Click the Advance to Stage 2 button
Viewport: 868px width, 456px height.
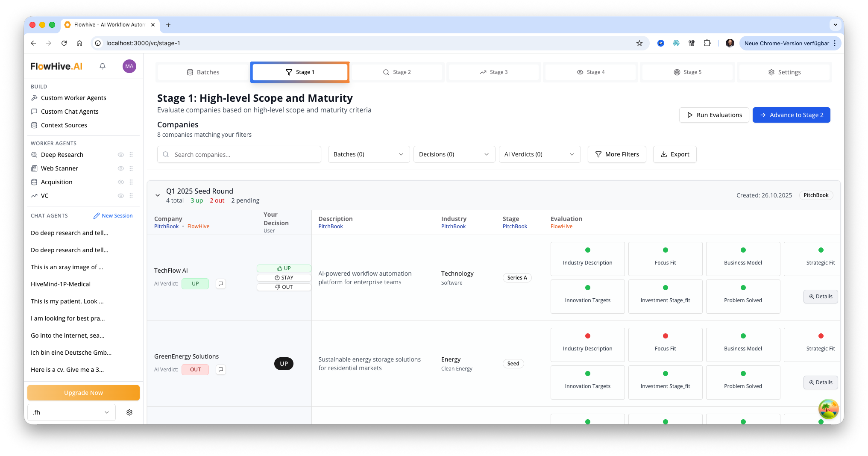coord(792,115)
